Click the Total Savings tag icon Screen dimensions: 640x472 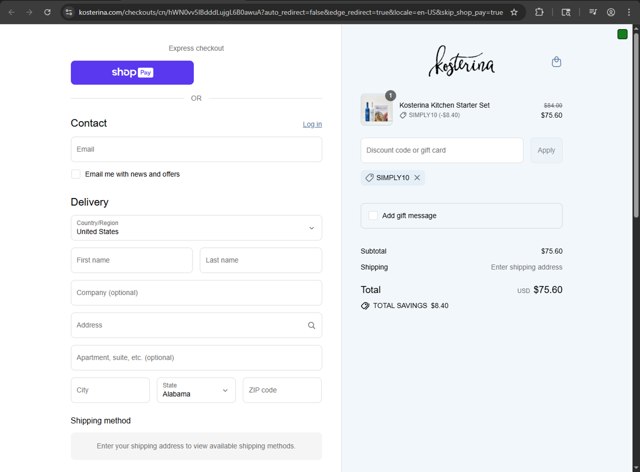[x=365, y=306]
